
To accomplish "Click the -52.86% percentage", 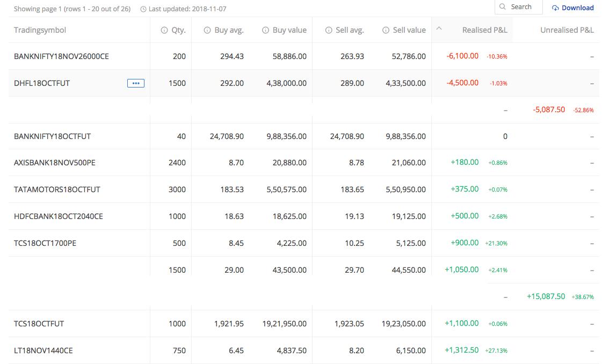I will tap(583, 110).
